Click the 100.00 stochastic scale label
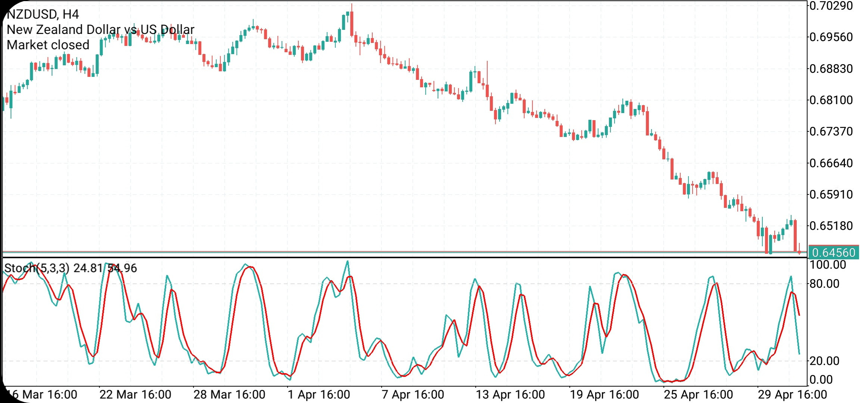Viewport: 868px width, 403px height. point(827,265)
